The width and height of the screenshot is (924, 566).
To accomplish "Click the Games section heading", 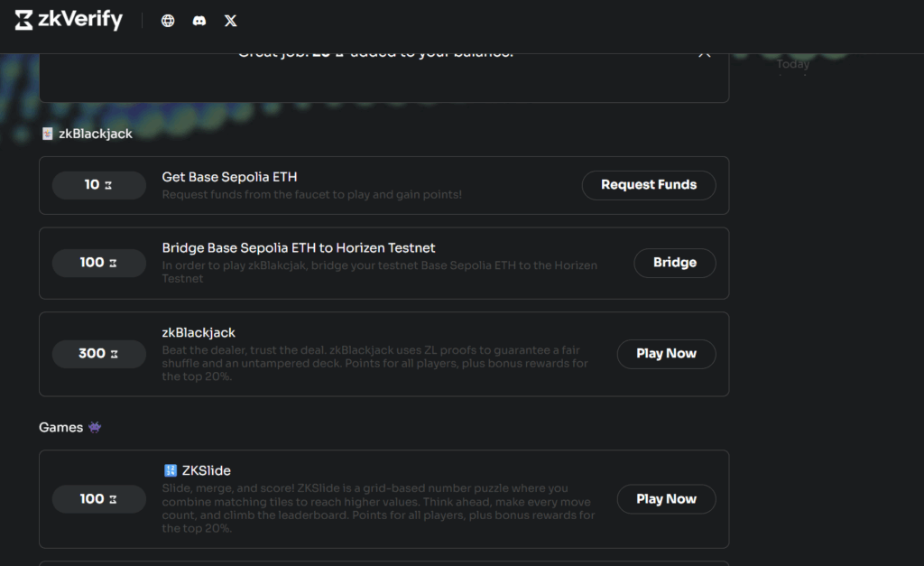I will [x=60, y=427].
